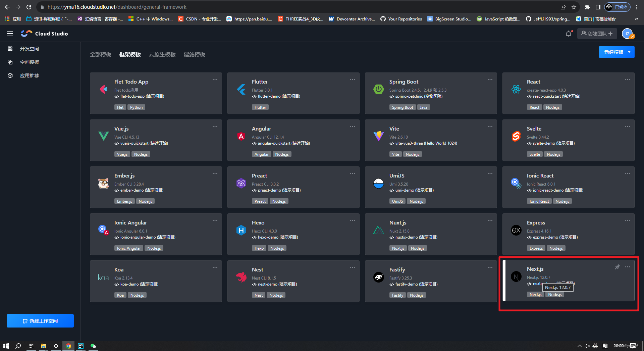Pin the Next.js template card
This screenshot has width=644, height=351.
(x=617, y=267)
